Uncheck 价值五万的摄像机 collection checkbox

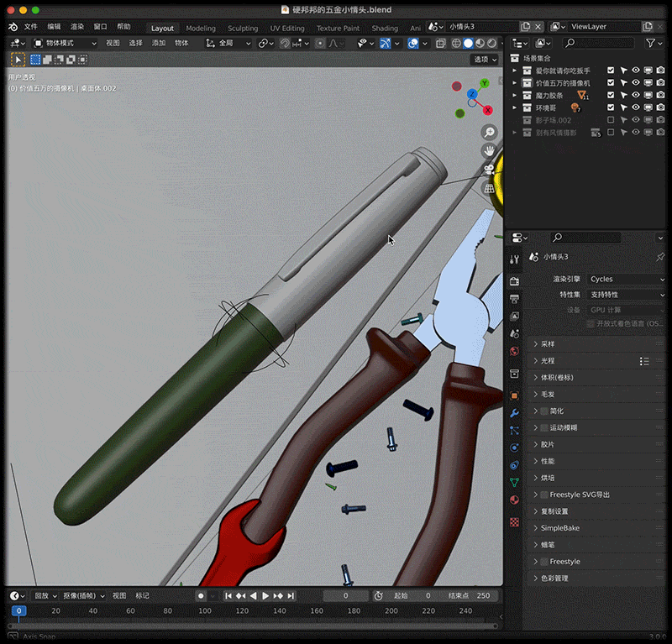(611, 82)
